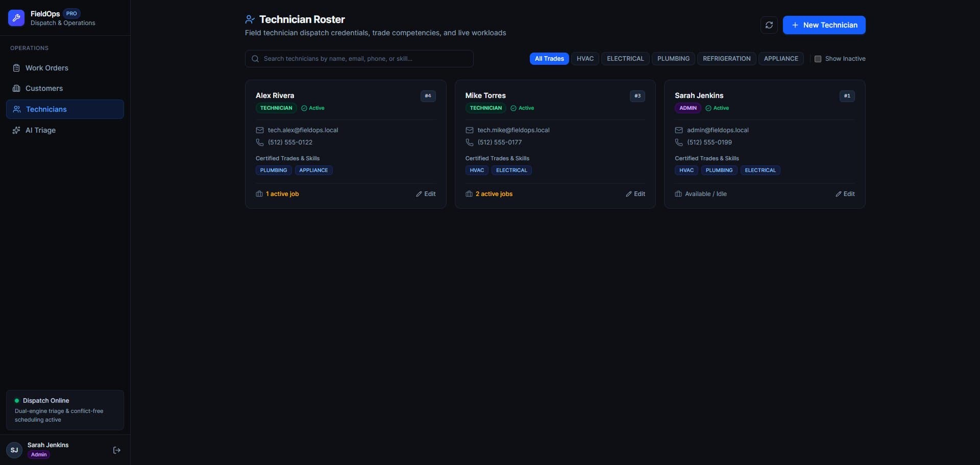980x465 pixels.
Task: Open the AI Triage page
Action: point(65,130)
